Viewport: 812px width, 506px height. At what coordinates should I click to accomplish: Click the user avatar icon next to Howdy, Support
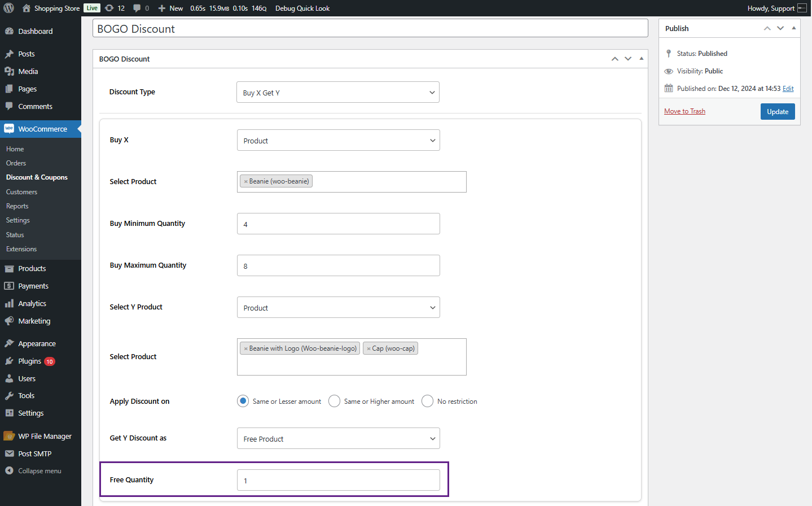tap(802, 8)
